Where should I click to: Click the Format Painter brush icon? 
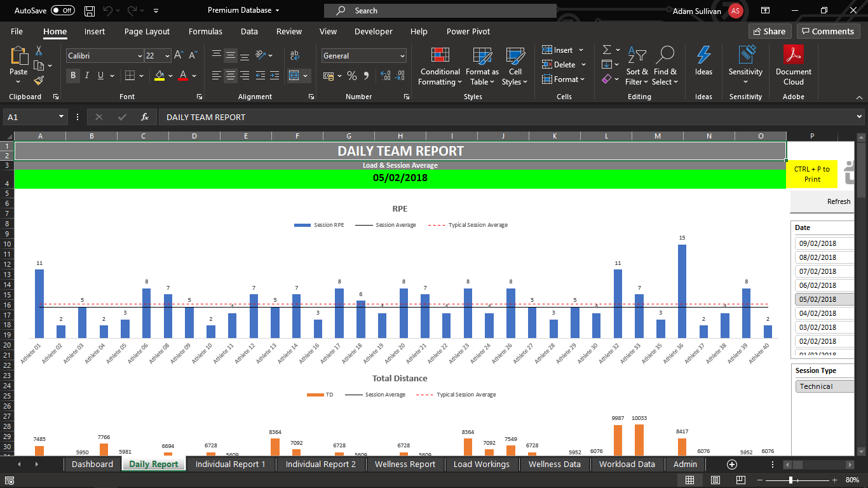tap(39, 81)
